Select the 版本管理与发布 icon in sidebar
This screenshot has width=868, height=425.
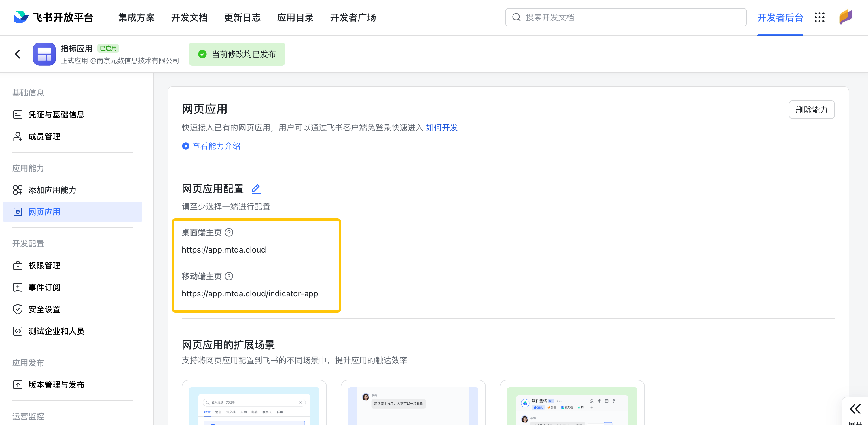tap(18, 385)
